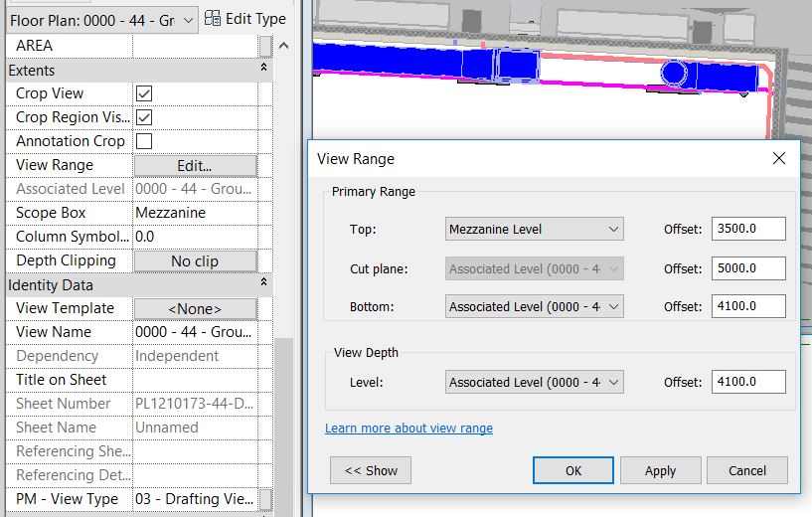
Task: Enable the Annotation Crop checkbox
Action: click(x=144, y=141)
